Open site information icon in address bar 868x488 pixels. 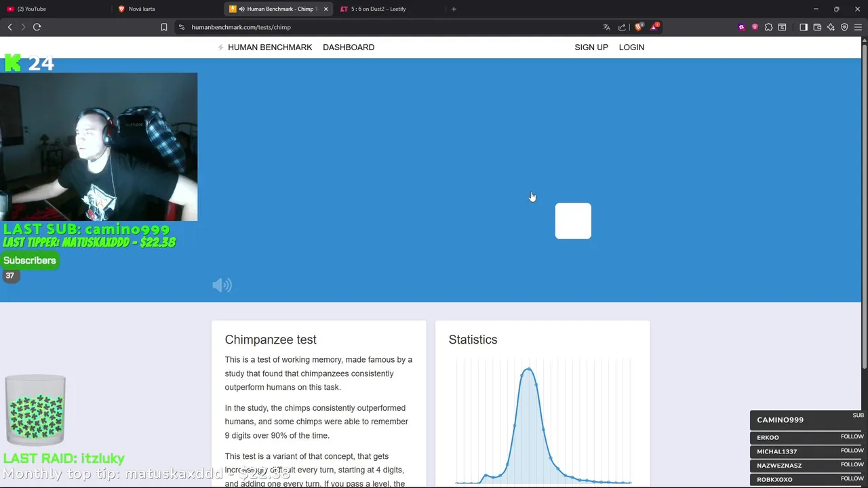pyautogui.click(x=181, y=27)
